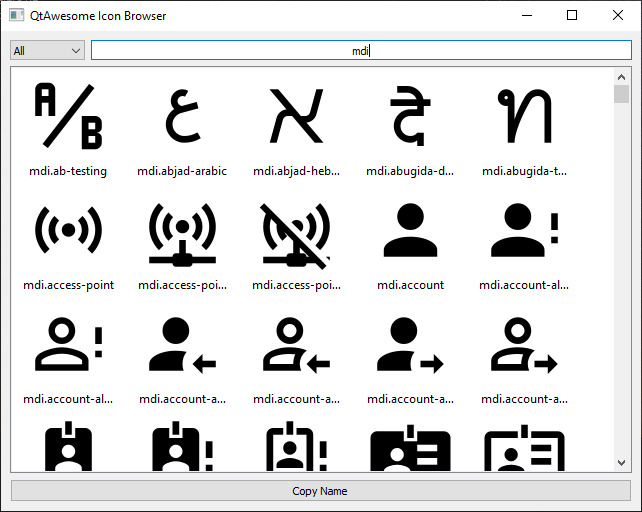The width and height of the screenshot is (642, 512).
Task: Select the filled vertical account badge icon
Action: (68, 447)
